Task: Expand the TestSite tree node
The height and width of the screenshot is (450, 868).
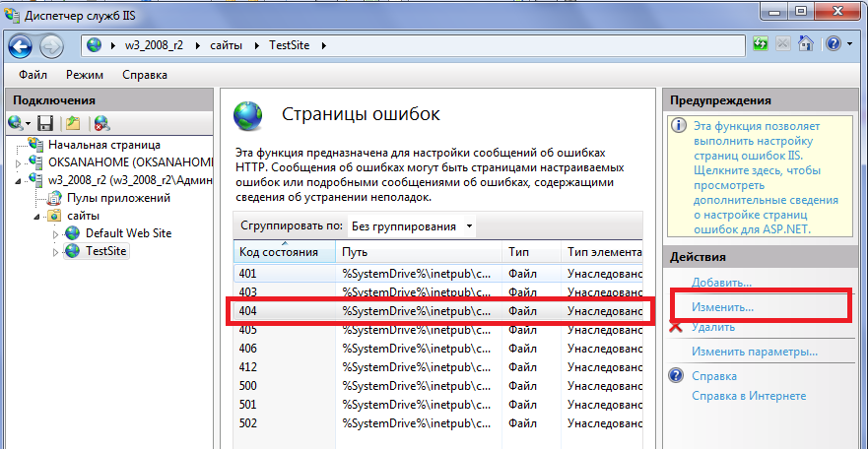Action: click(55, 252)
